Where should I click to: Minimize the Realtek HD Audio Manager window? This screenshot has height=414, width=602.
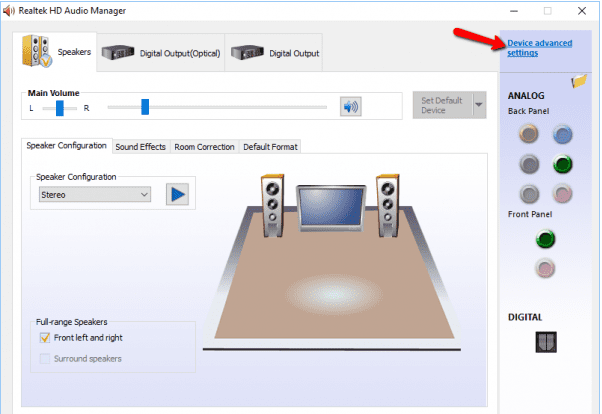pos(514,11)
